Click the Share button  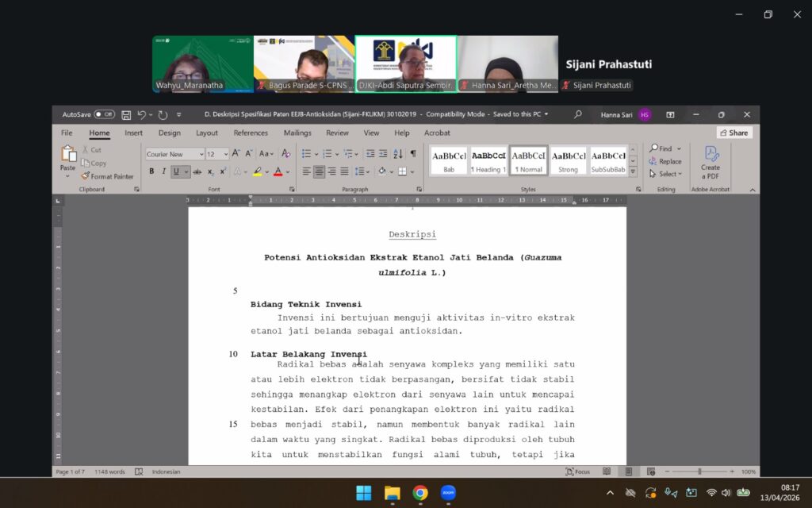(733, 133)
